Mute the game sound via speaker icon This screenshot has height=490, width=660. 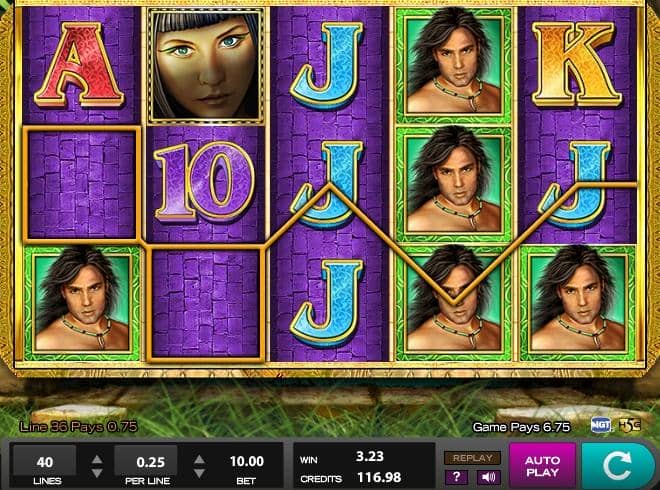(x=488, y=477)
